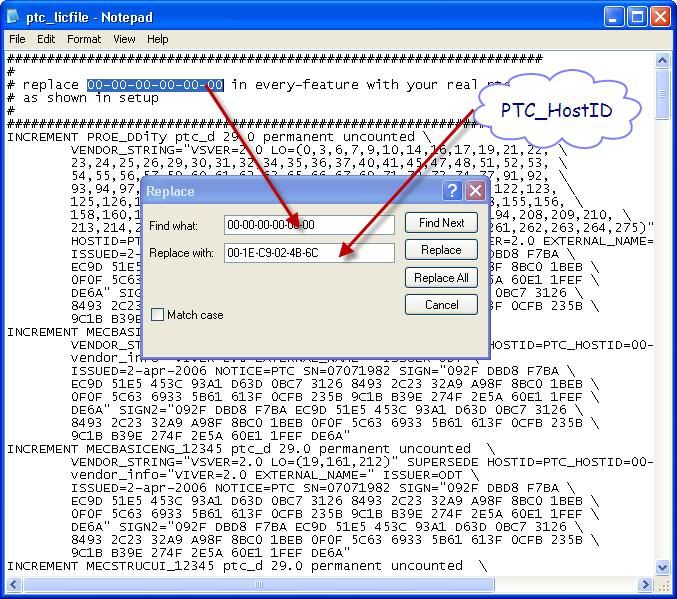Open the Format menu
Screen dimensions: 677x599
pos(84,39)
